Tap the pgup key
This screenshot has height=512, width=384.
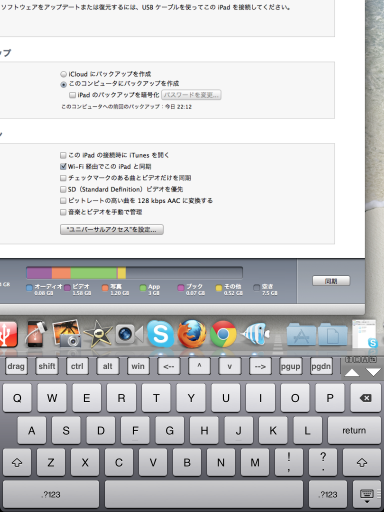tap(290, 366)
